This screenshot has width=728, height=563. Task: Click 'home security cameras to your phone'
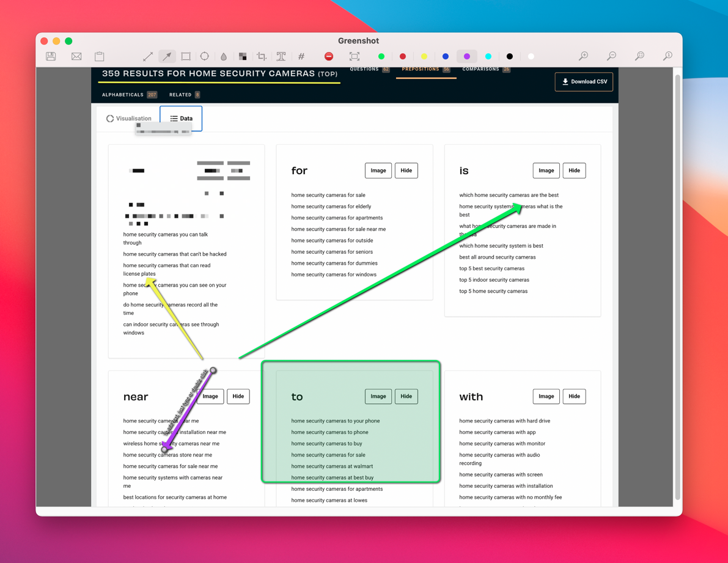(335, 421)
